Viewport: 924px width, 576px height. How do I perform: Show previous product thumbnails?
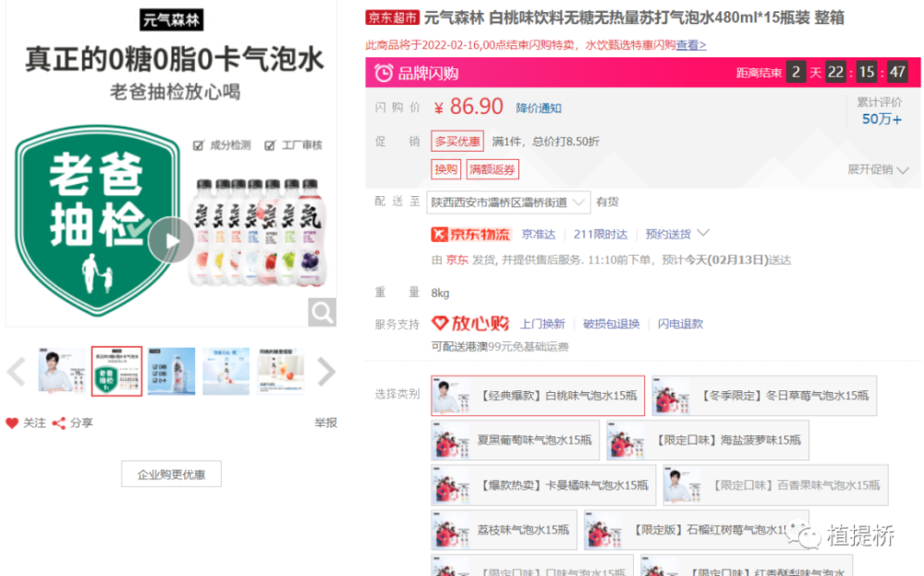16,372
